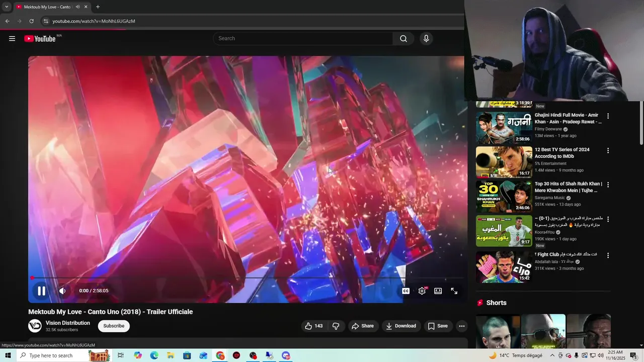View site information icon in address bar

45,21
